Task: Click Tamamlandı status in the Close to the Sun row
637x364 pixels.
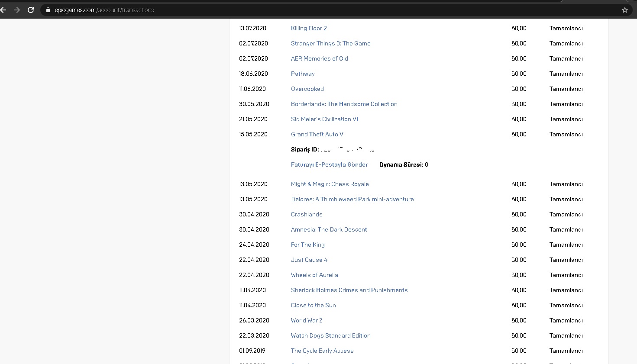Action: [566, 305]
